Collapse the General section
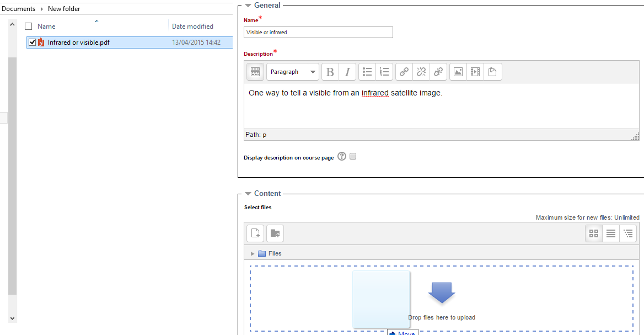Viewport: 644px width, 335px height. tap(248, 5)
